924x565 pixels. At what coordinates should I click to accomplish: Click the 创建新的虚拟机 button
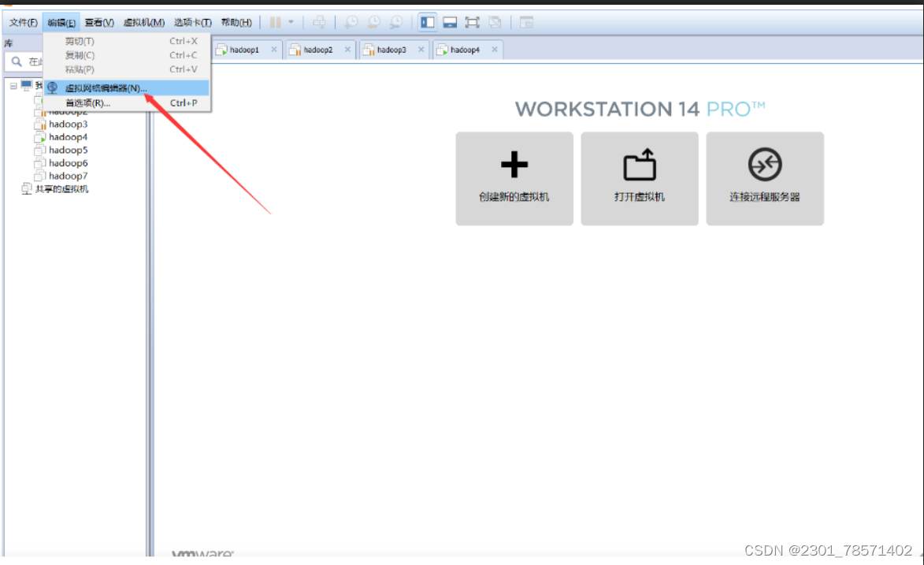pyautogui.click(x=514, y=179)
